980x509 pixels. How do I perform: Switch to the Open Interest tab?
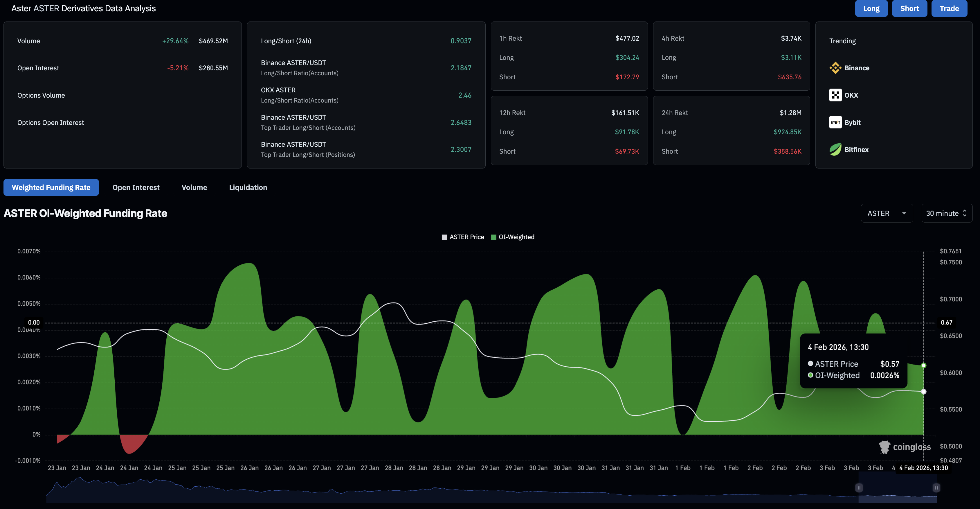click(x=136, y=187)
